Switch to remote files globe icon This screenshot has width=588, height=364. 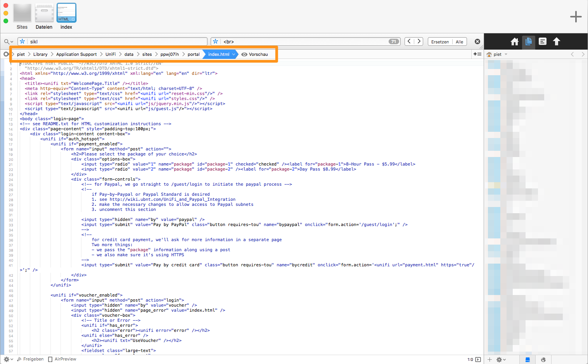click(x=543, y=360)
